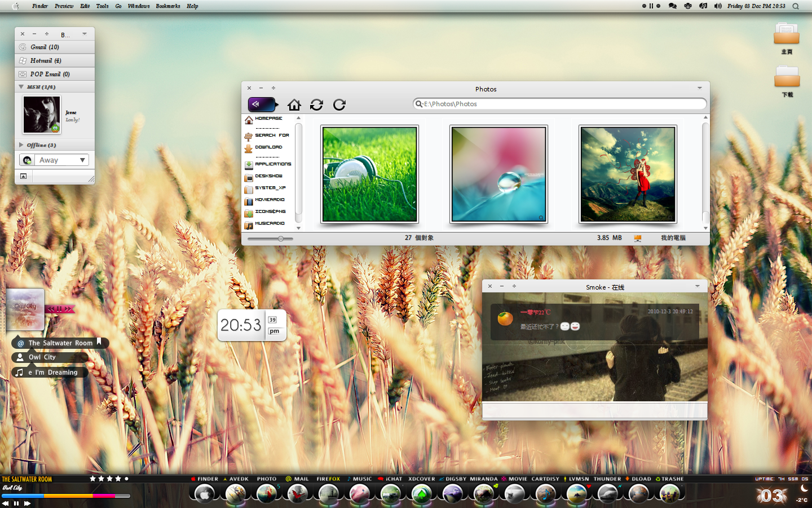Screen dimensions: 812x508
Task: Launch the Avedk dock icon
Action: point(235,494)
